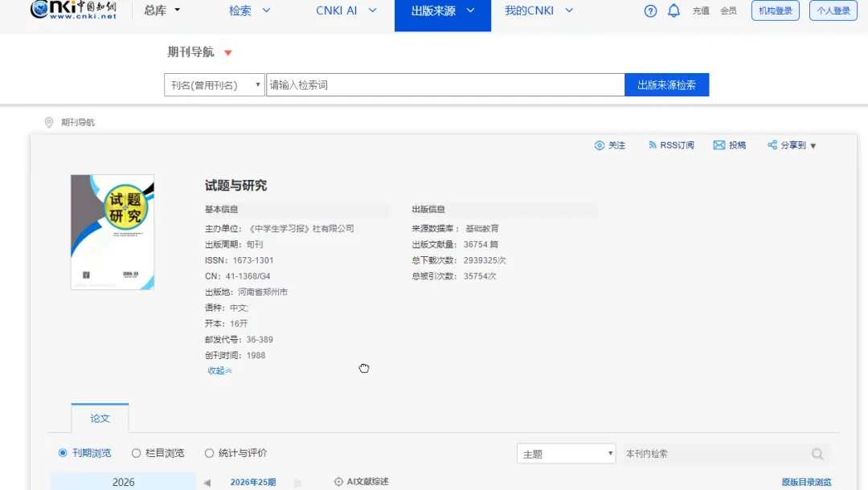Viewport: 868px width, 490px height.
Task: Open the AI文献综述 icon
Action: click(x=339, y=482)
